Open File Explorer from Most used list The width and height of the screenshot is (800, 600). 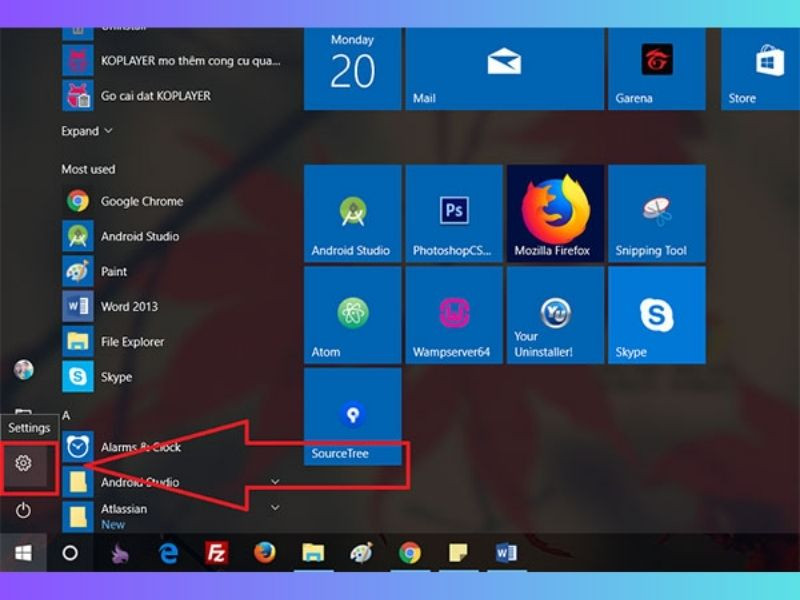point(113,342)
